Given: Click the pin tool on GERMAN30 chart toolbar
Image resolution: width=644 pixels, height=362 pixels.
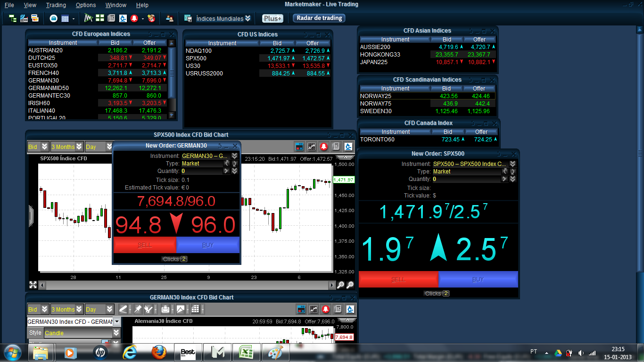Looking at the screenshot, I should click(x=137, y=309).
